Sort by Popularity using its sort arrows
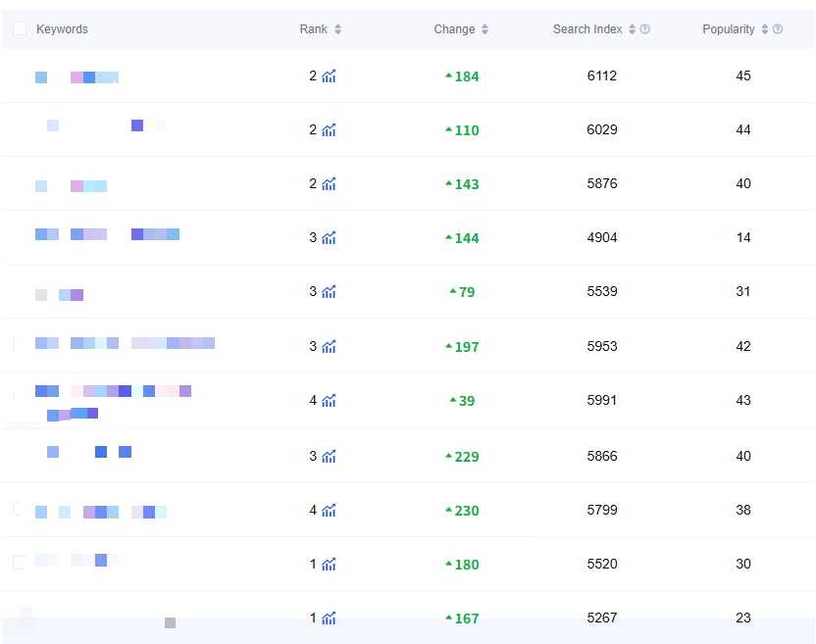The image size is (816, 644). 764,29
